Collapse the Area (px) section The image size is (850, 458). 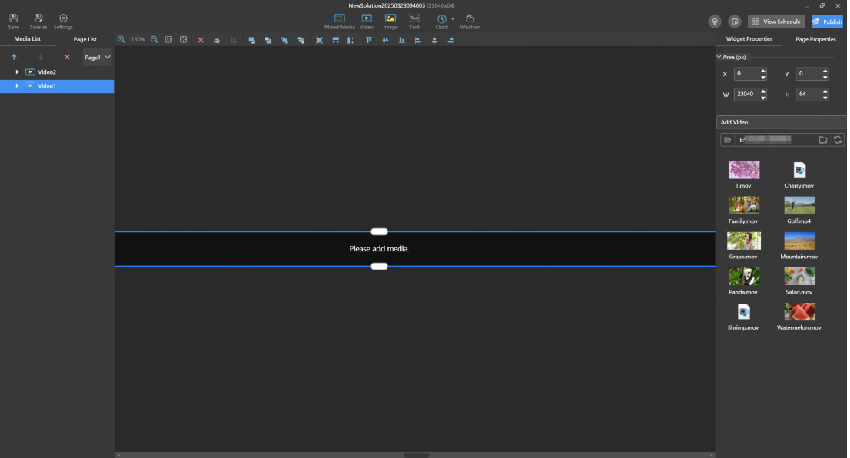tap(719, 57)
